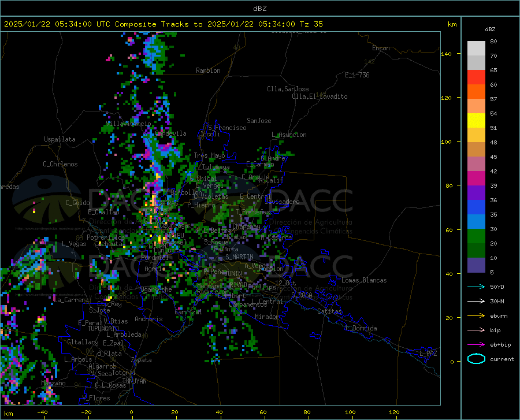
Task: Click the Clla.SanJose label
Action: 288,89
